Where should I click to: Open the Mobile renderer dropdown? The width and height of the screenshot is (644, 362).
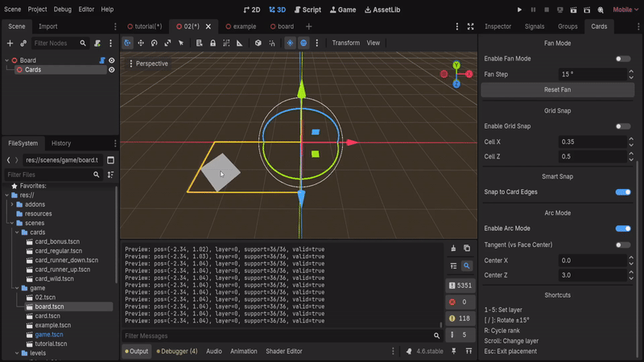point(622,10)
